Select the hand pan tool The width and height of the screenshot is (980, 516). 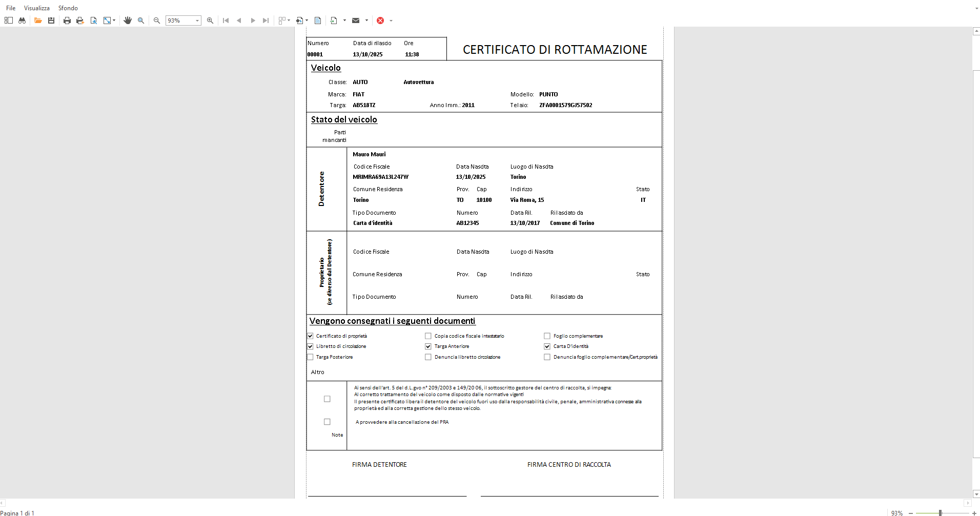click(128, 20)
